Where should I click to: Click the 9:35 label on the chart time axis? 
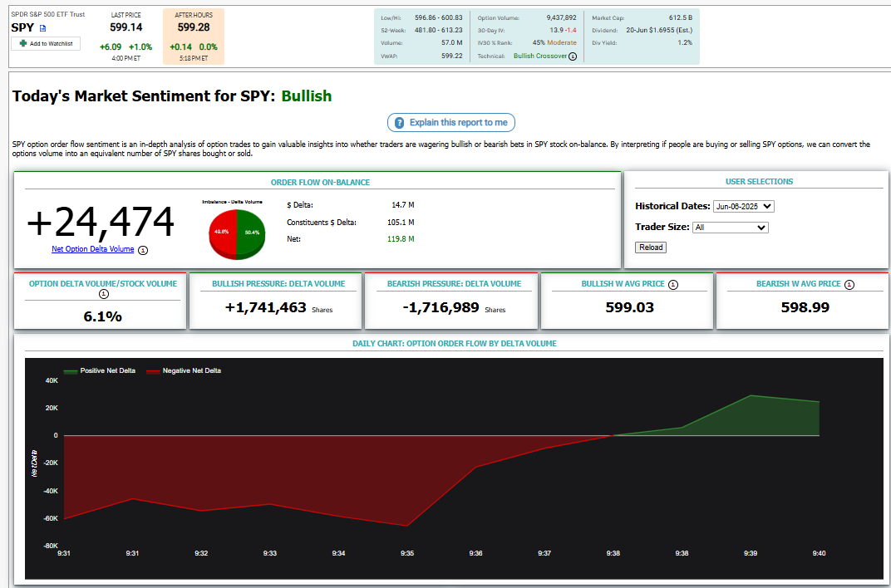[407, 553]
